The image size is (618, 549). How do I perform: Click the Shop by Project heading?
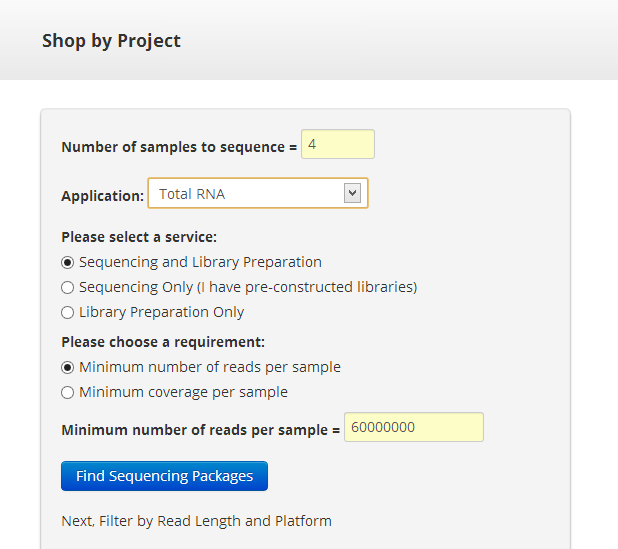(x=111, y=41)
